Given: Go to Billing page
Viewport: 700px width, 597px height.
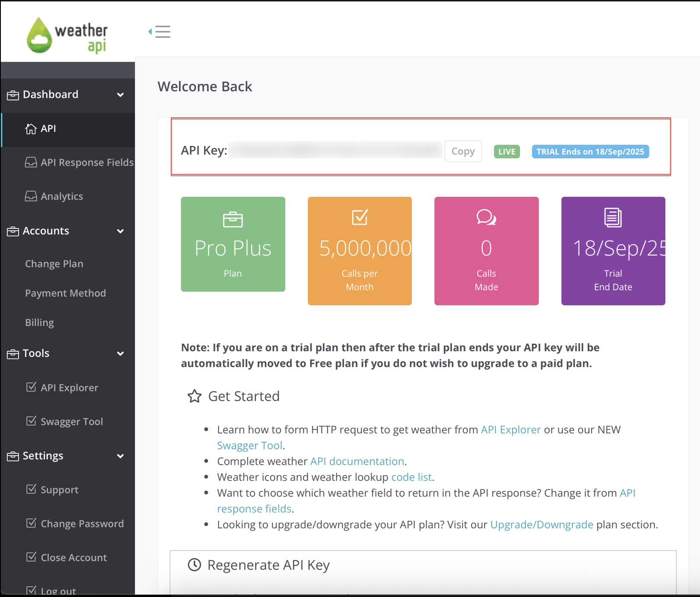Looking at the screenshot, I should 39,323.
